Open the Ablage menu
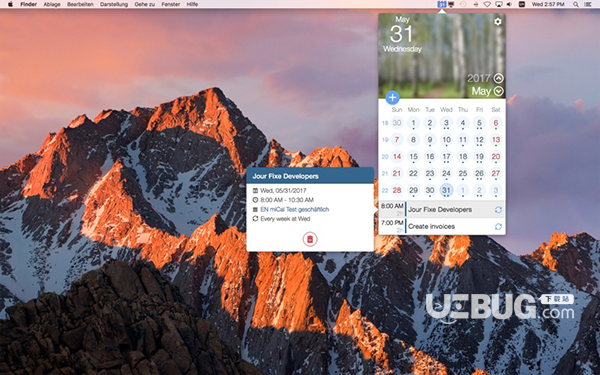Image resolution: width=600 pixels, height=375 pixels. pyautogui.click(x=52, y=4)
